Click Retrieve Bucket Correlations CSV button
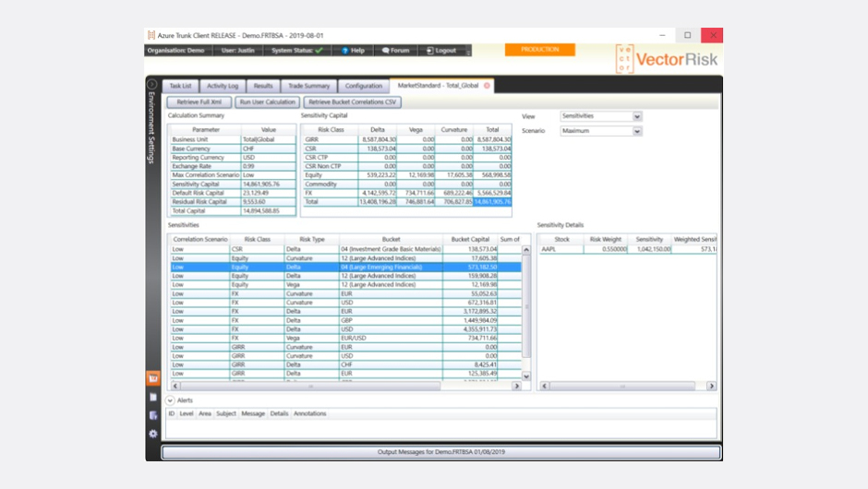The height and width of the screenshot is (489, 868). click(x=352, y=101)
